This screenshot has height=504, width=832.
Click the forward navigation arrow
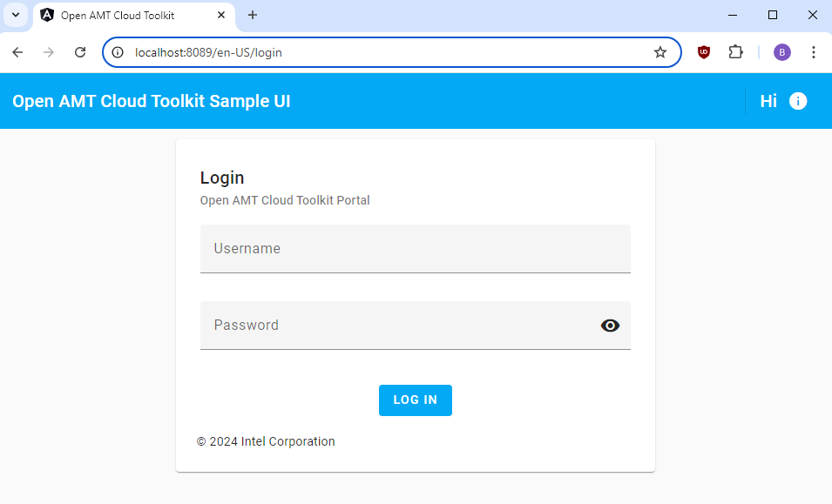point(48,52)
